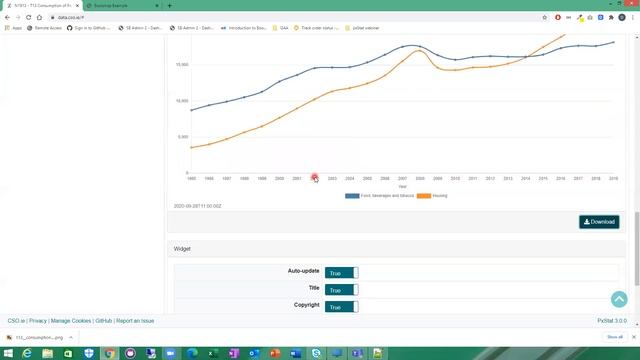Go back to the previous page

[x=7, y=18]
